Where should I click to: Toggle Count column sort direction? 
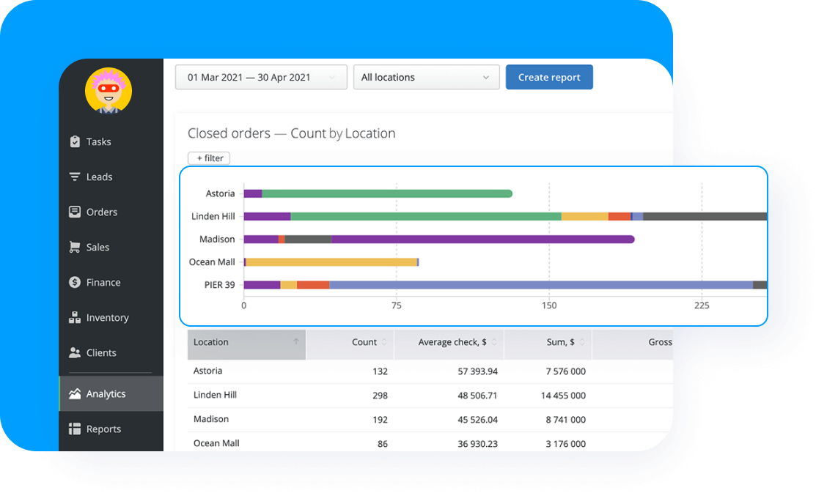[384, 342]
